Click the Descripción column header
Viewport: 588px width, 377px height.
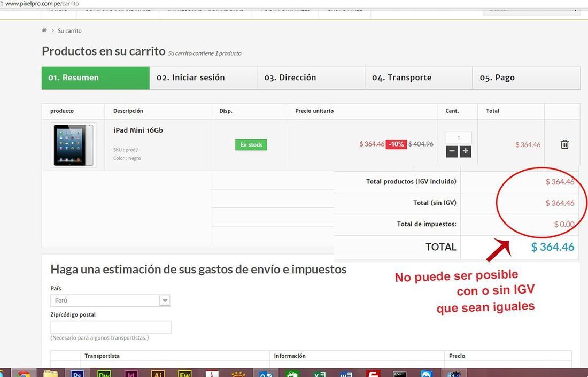tap(128, 111)
